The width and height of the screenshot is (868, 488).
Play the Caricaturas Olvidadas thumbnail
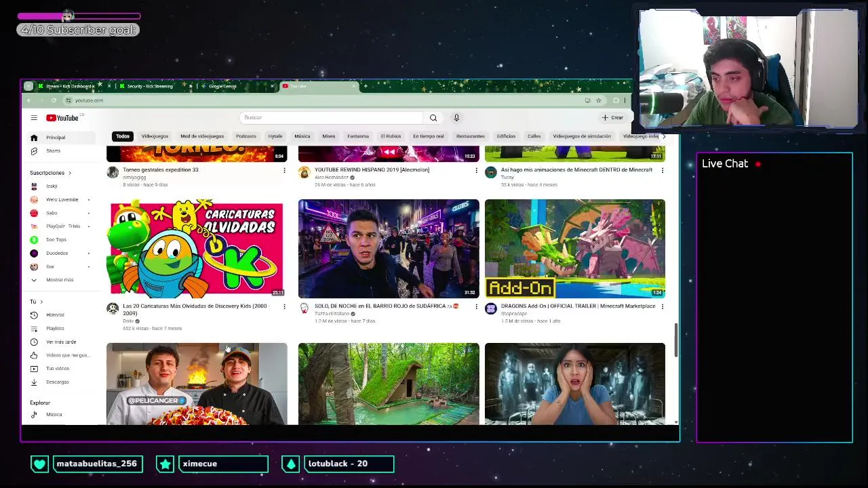(197, 249)
